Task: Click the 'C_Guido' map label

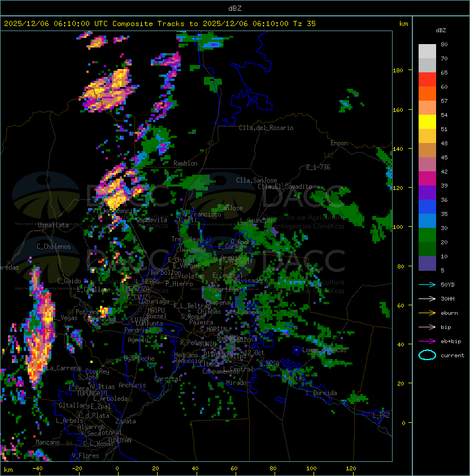Action: [x=69, y=281]
